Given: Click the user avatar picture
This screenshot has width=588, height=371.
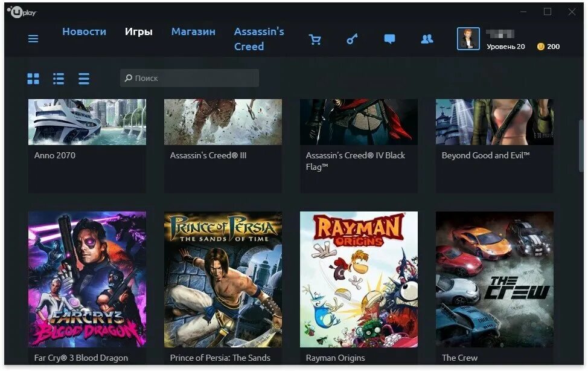Looking at the screenshot, I should 468,38.
